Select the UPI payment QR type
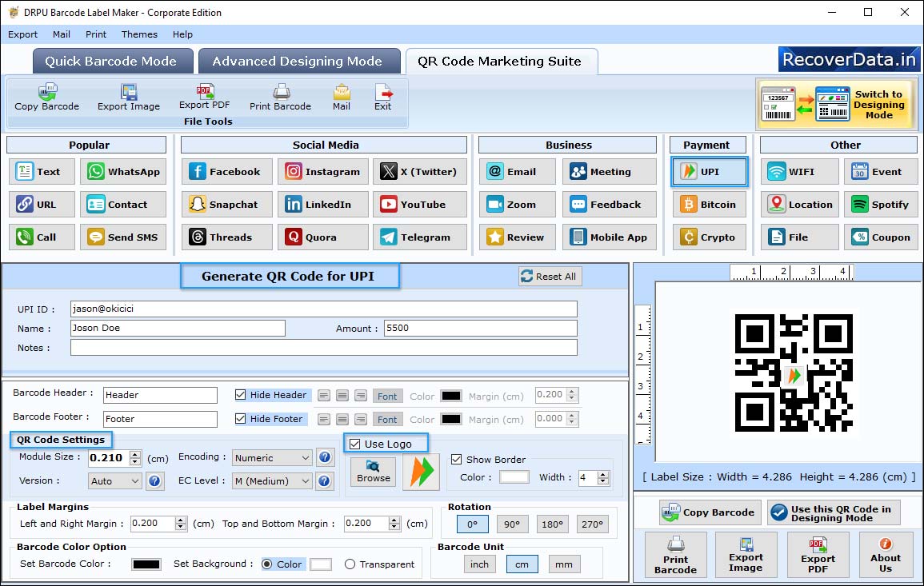Viewport: 924px width, 586px height. (710, 171)
